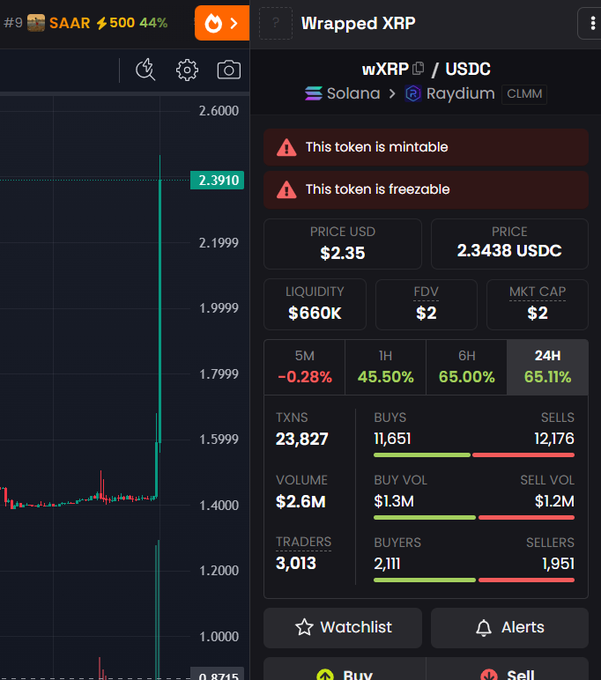
Task: Click the mintable token warning icon
Action: click(286, 147)
